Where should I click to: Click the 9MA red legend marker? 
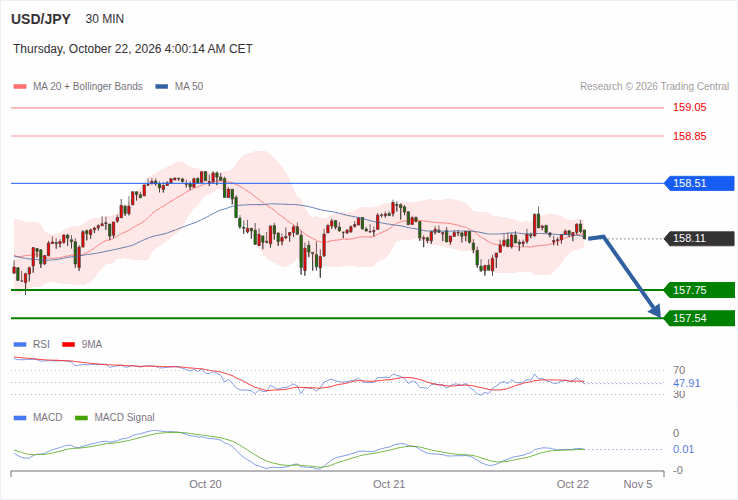pos(69,345)
